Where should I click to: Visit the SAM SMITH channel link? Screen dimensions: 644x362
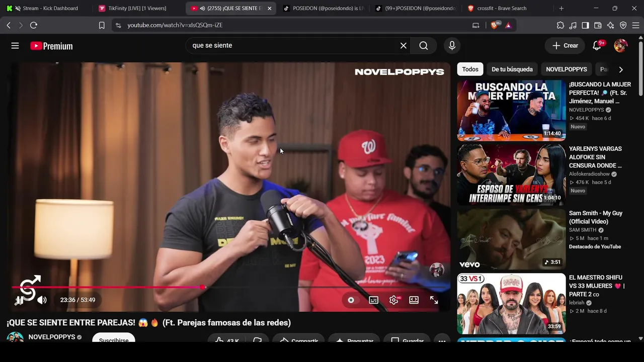tap(583, 230)
